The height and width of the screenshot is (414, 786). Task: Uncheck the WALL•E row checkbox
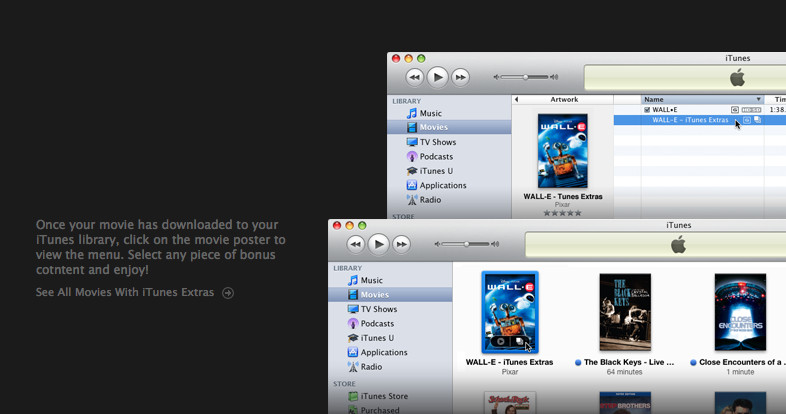coord(647,110)
